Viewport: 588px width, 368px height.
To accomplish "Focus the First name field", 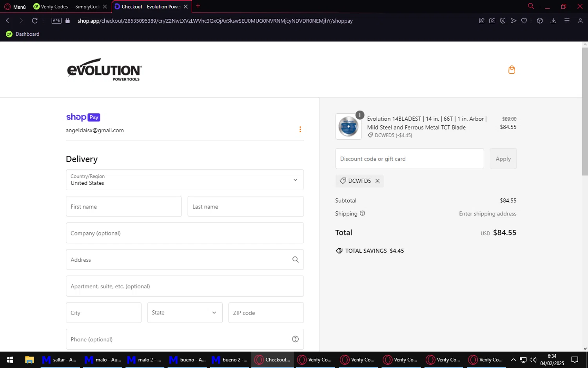I will coord(124,206).
